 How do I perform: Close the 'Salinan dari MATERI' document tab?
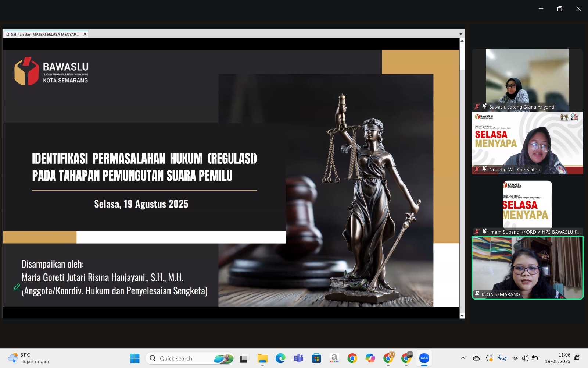(85, 34)
